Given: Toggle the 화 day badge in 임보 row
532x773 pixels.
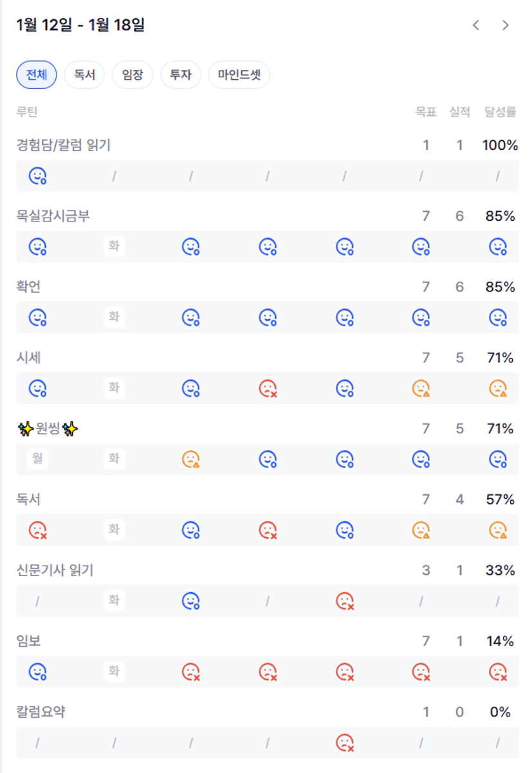Looking at the screenshot, I should [x=114, y=671].
